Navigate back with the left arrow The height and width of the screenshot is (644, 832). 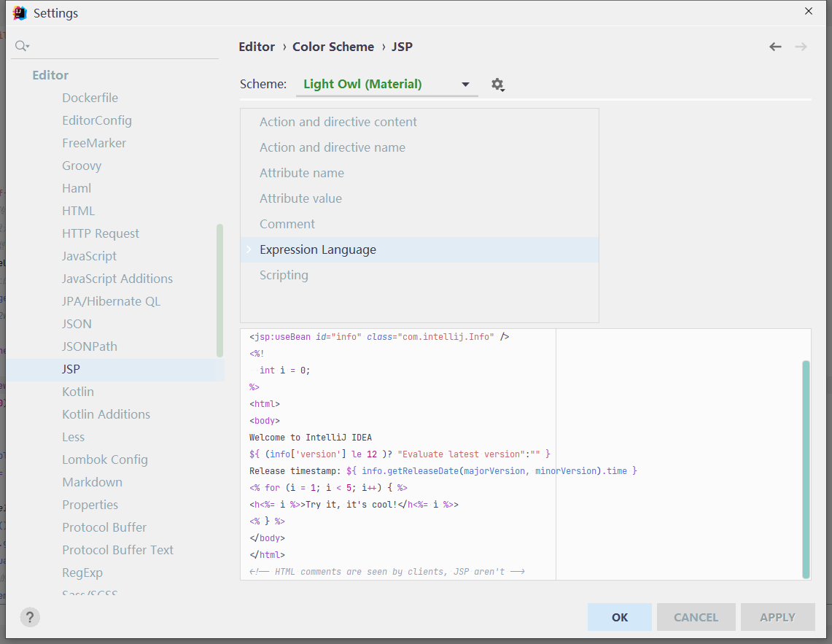point(775,47)
